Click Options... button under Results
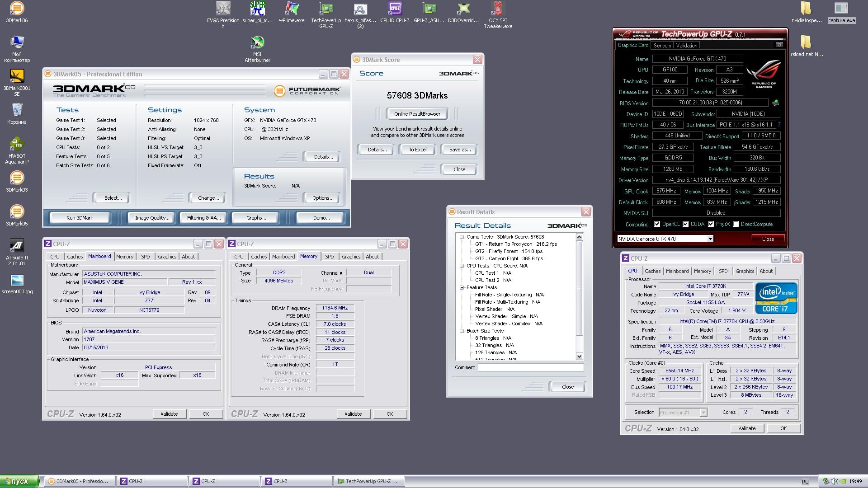 [323, 198]
